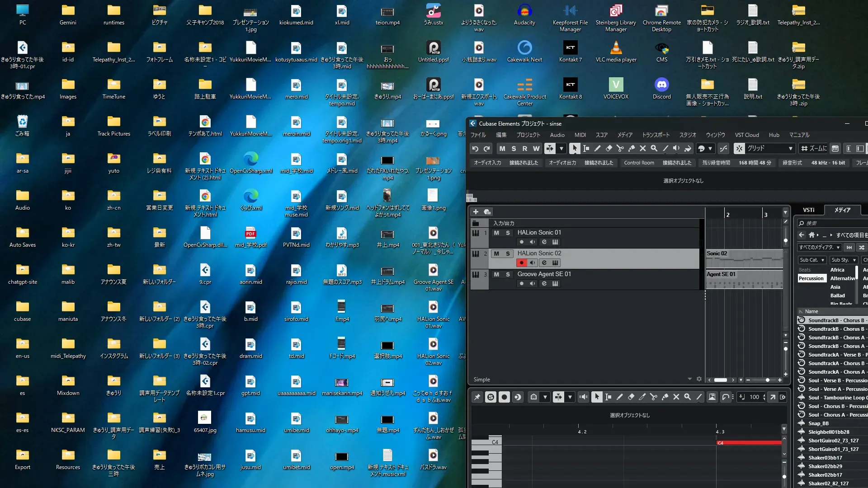
Task: Click the Add Track plus button
Action: pyautogui.click(x=476, y=212)
